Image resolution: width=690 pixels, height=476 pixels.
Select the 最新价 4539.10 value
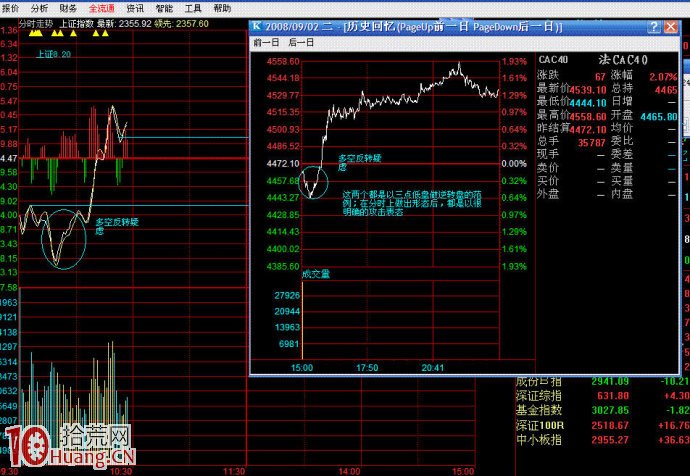click(588, 90)
